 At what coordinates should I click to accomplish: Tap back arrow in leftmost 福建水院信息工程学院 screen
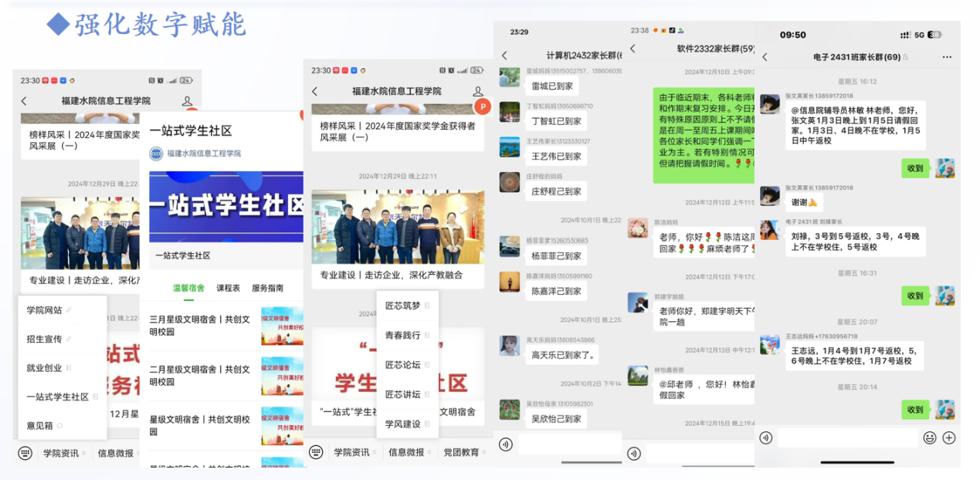(24, 101)
